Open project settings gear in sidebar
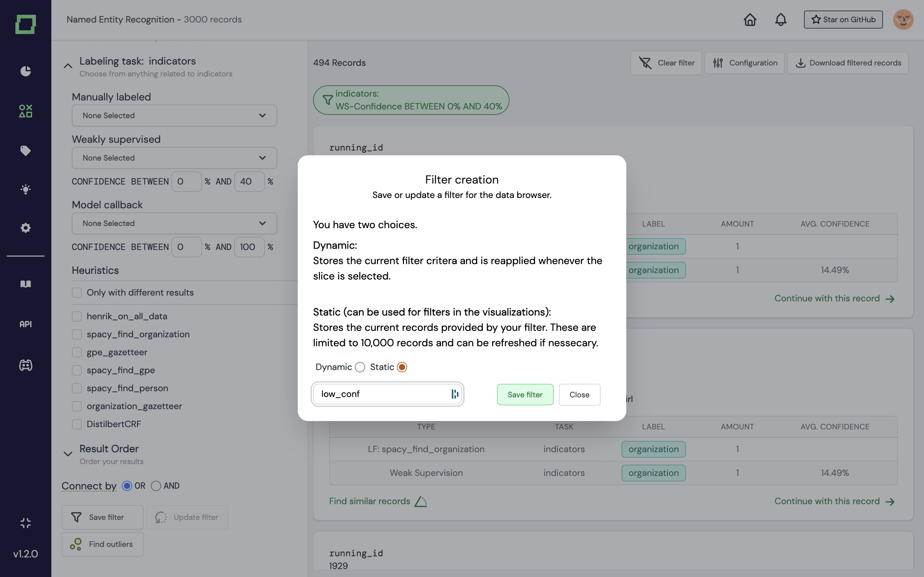The image size is (924, 577). (25, 228)
